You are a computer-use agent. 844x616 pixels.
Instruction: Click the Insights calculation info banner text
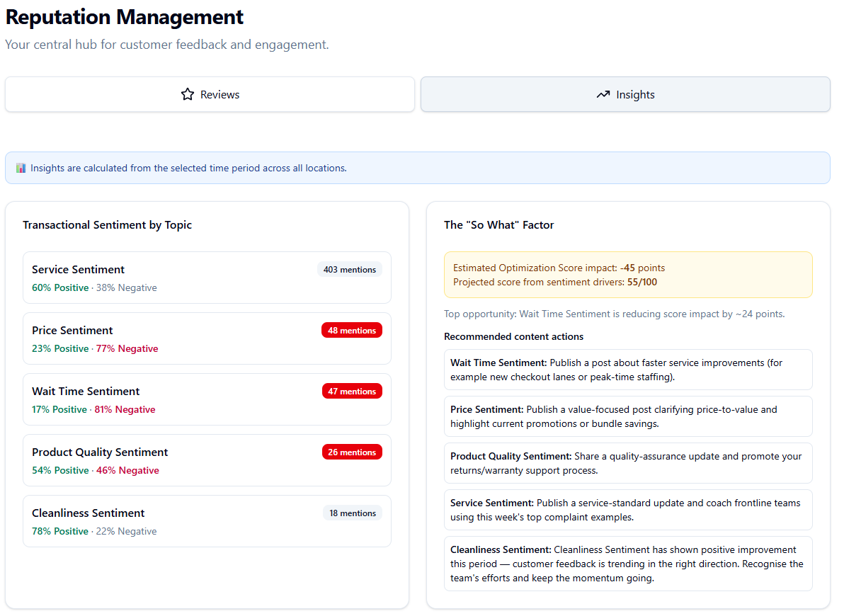[188, 168]
